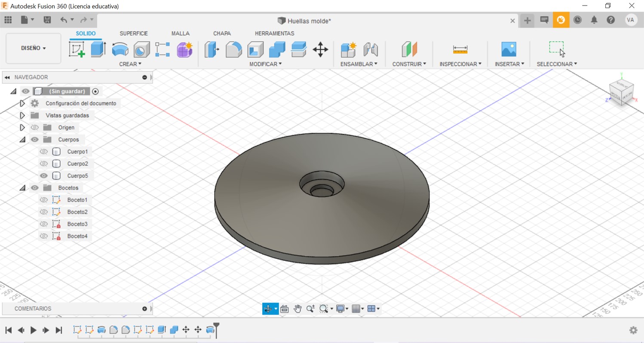
Task: Open the Data Panel grid icon
Action: click(8, 20)
